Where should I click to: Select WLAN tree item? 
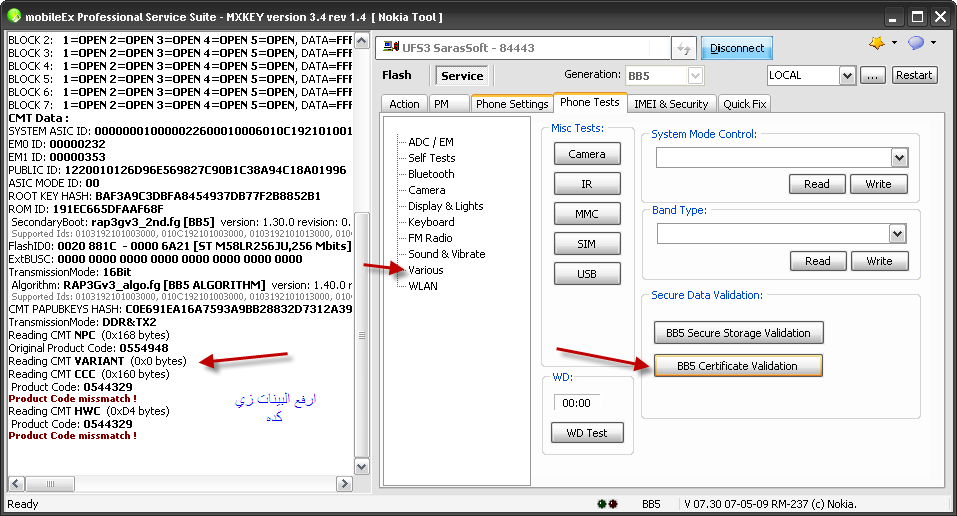(x=422, y=286)
